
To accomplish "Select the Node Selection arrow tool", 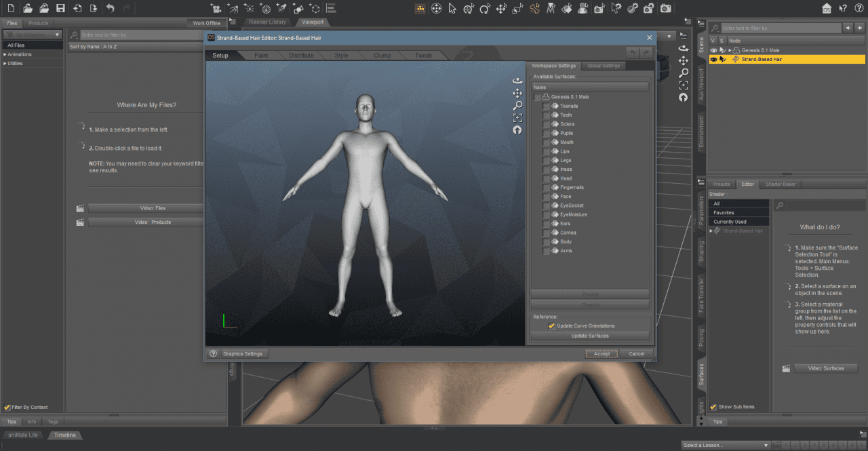I will pyautogui.click(x=453, y=8).
